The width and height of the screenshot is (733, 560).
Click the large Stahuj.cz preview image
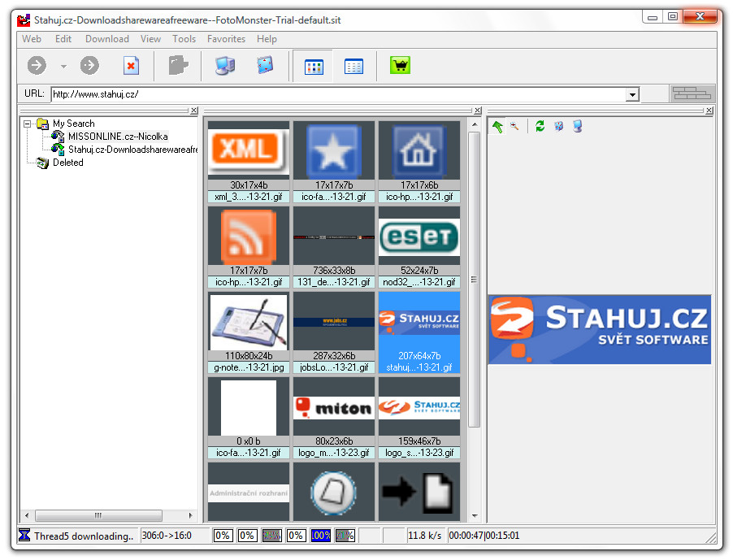[x=600, y=329]
